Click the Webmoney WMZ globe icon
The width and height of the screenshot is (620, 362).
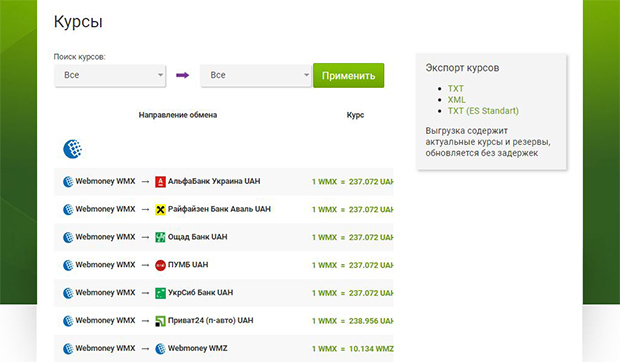(x=160, y=349)
